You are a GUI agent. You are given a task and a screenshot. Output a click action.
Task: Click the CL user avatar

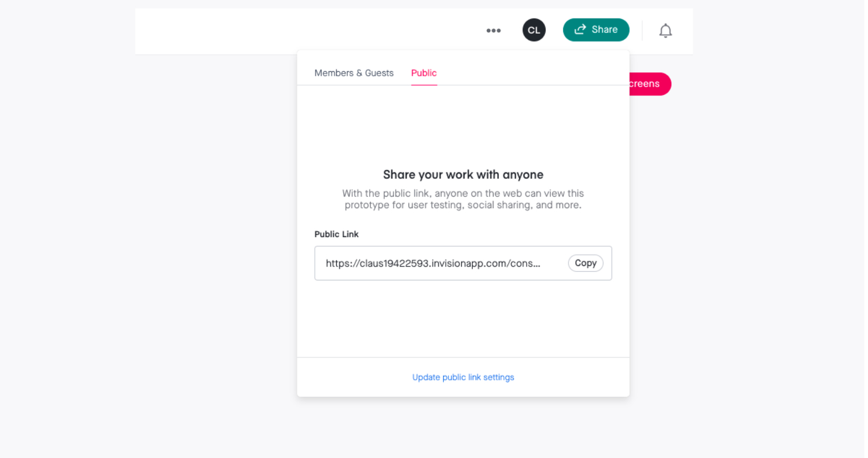tap(534, 30)
